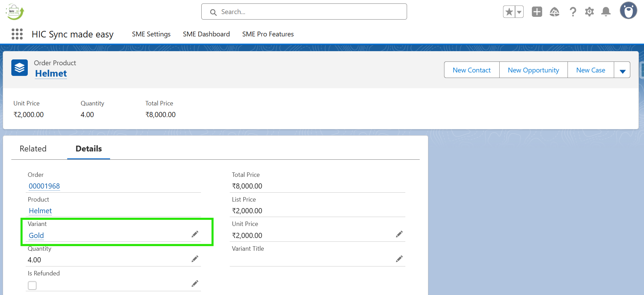The height and width of the screenshot is (295, 644).
Task: Click the New Opportunity button
Action: [x=533, y=70]
